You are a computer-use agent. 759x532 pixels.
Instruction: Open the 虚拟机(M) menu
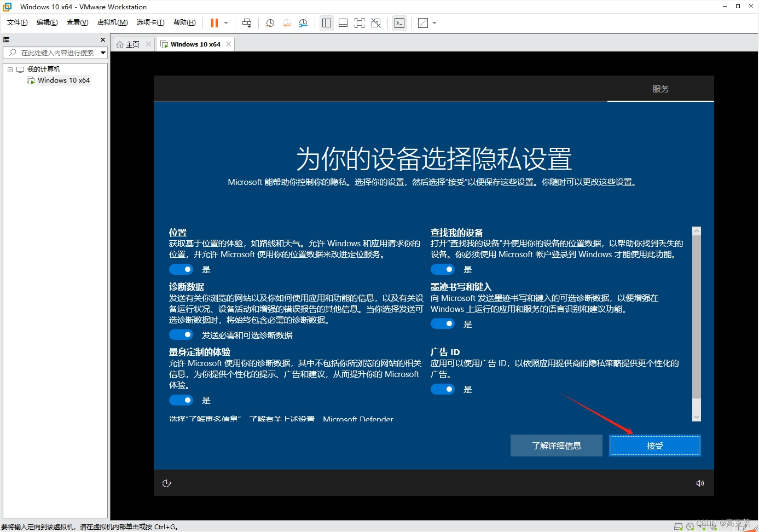[x=112, y=22]
